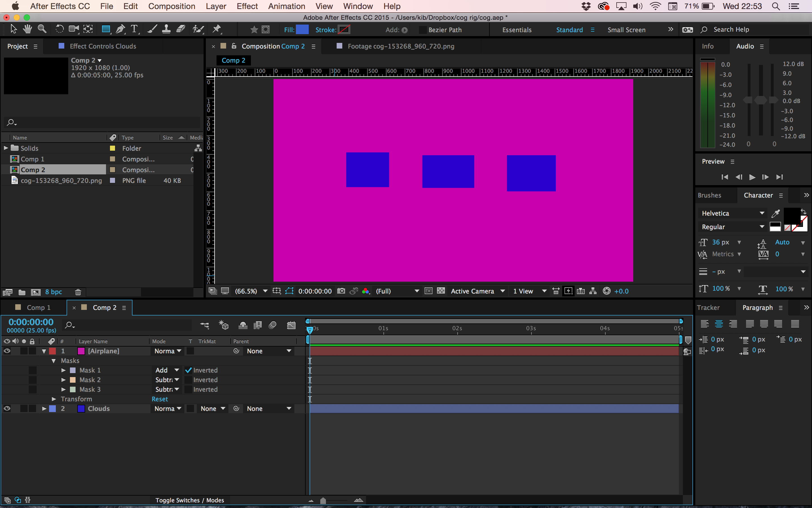Open the Footage cog png viewer tab
Image resolution: width=812 pixels, height=508 pixels.
[x=401, y=46]
